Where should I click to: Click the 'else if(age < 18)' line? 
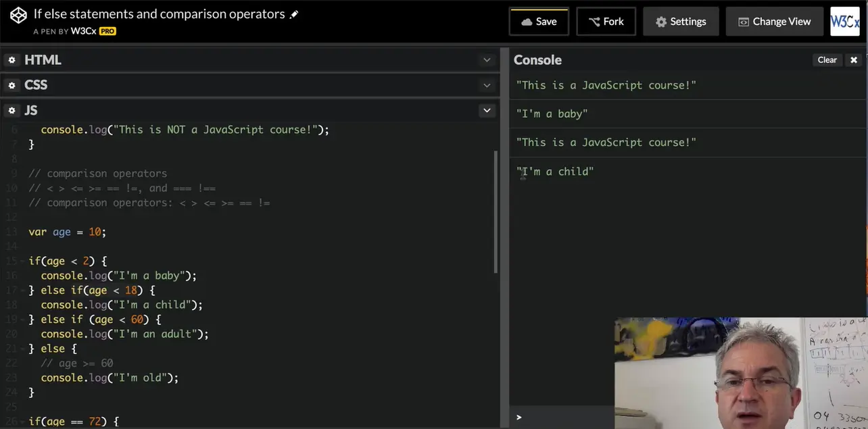coord(92,291)
